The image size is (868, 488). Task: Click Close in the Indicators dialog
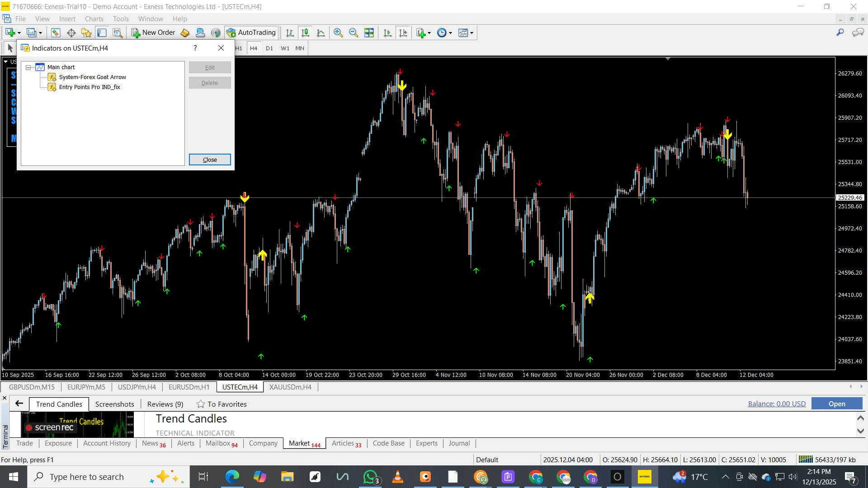click(210, 160)
